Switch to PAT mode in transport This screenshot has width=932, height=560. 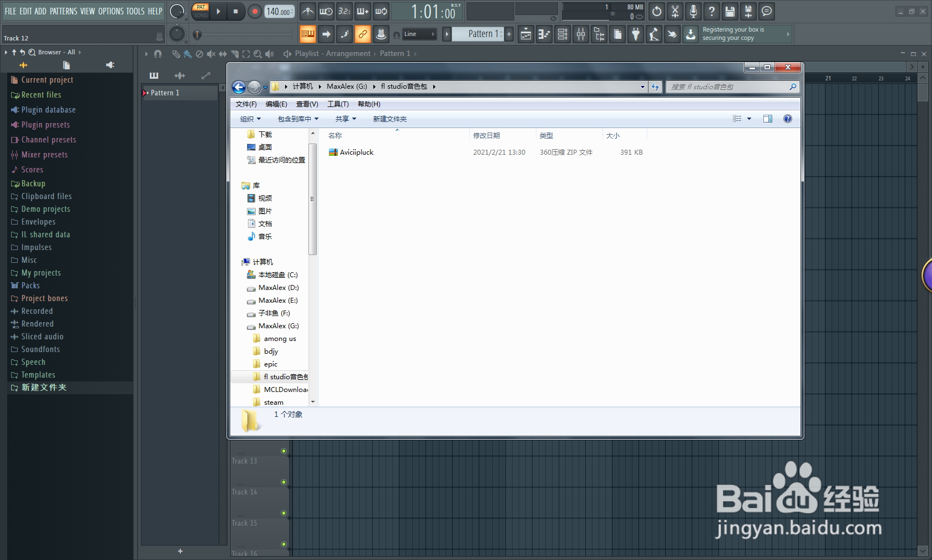(201, 7)
